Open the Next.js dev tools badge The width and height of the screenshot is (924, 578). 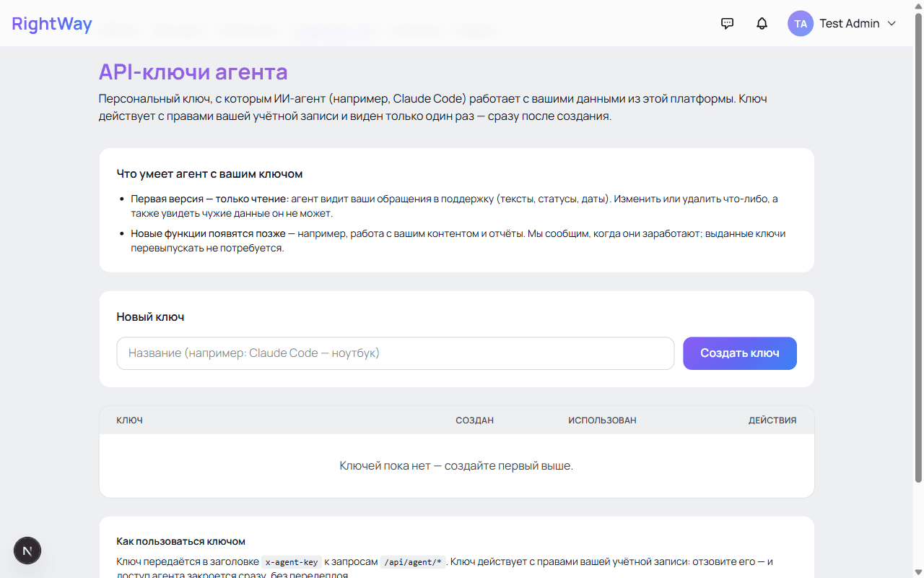27,551
